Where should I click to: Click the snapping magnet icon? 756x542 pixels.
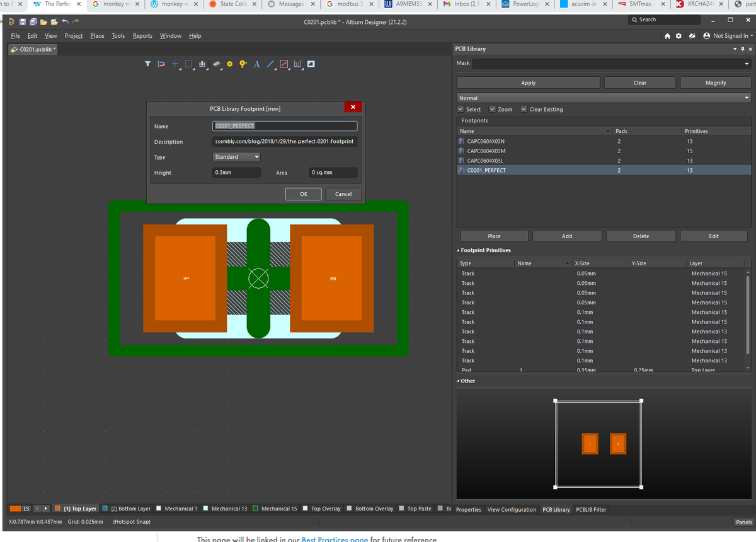coord(161,64)
